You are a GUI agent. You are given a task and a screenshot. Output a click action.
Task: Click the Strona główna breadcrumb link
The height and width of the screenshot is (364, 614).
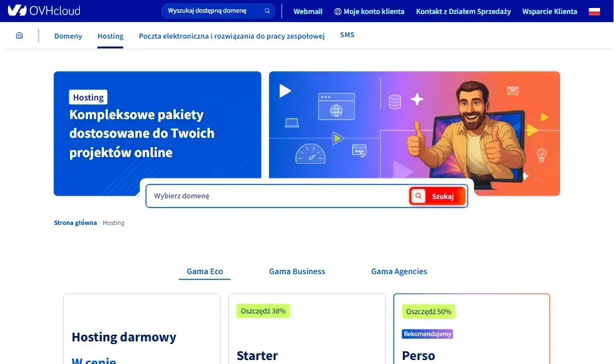75,223
